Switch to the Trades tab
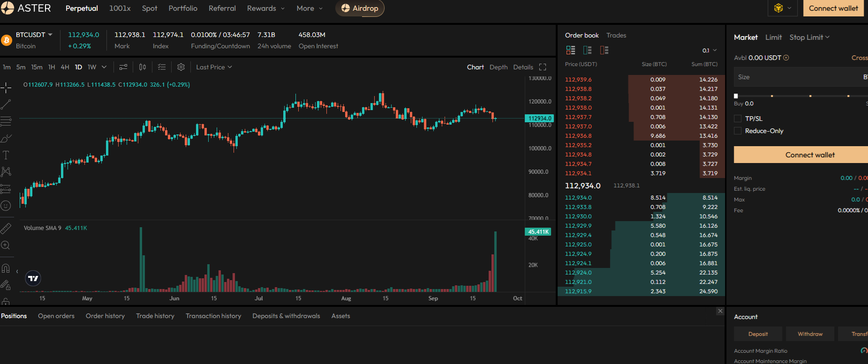Image resolution: width=868 pixels, height=364 pixels. (616, 35)
